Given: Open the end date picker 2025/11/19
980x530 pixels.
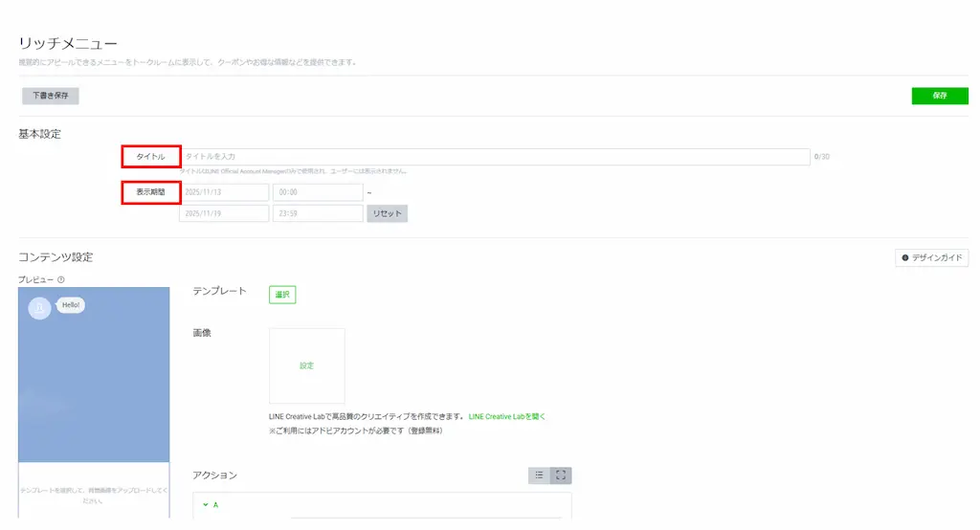Looking at the screenshot, I should click(x=224, y=213).
